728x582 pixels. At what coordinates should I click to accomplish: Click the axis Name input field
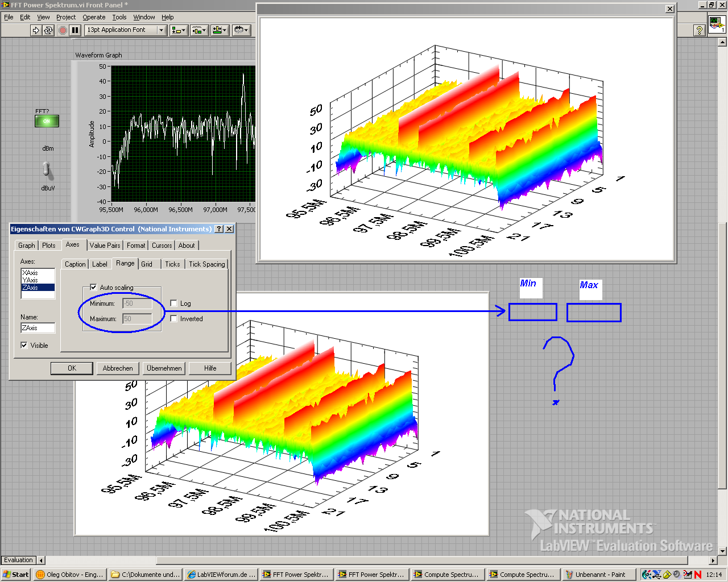pyautogui.click(x=38, y=328)
